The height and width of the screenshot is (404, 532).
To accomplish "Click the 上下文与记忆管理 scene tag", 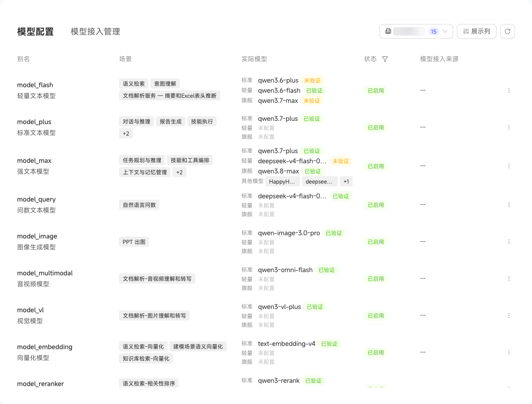I will click(x=145, y=172).
